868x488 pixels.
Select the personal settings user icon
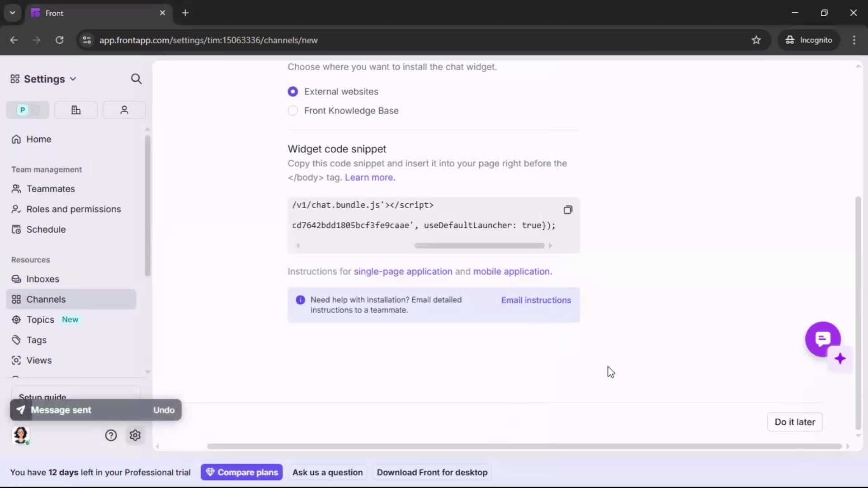(124, 110)
